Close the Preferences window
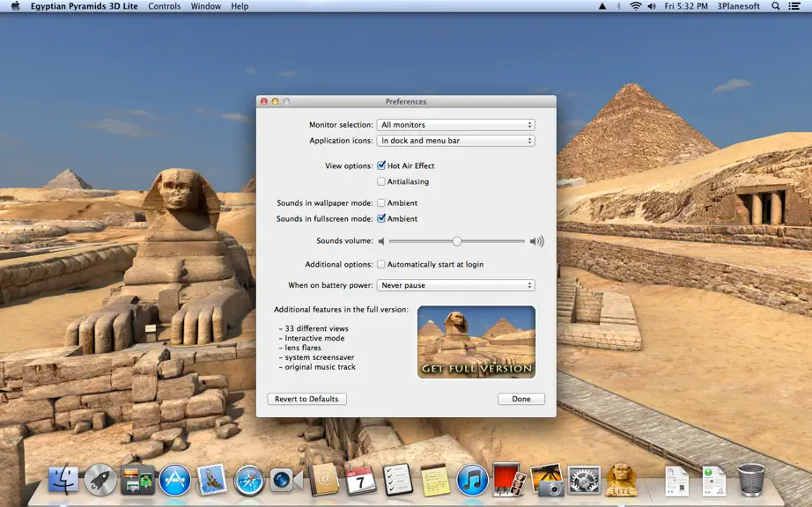 point(263,101)
